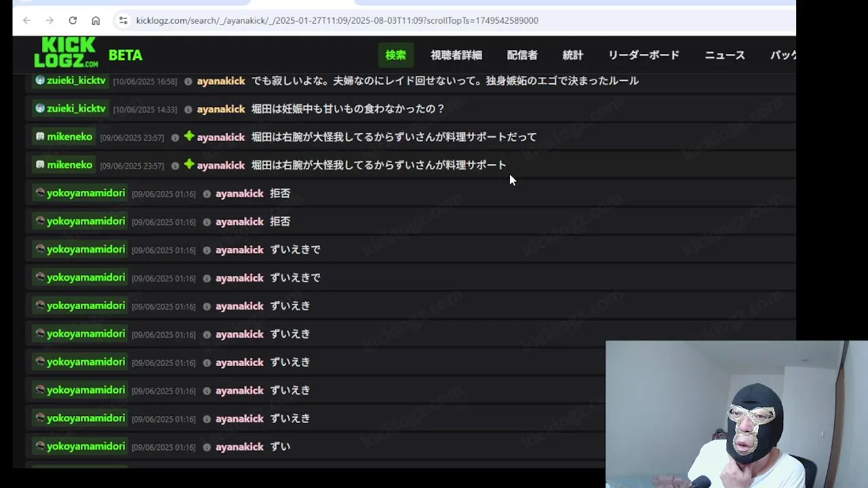Click the masked streamer webcam overlay

coord(736,414)
